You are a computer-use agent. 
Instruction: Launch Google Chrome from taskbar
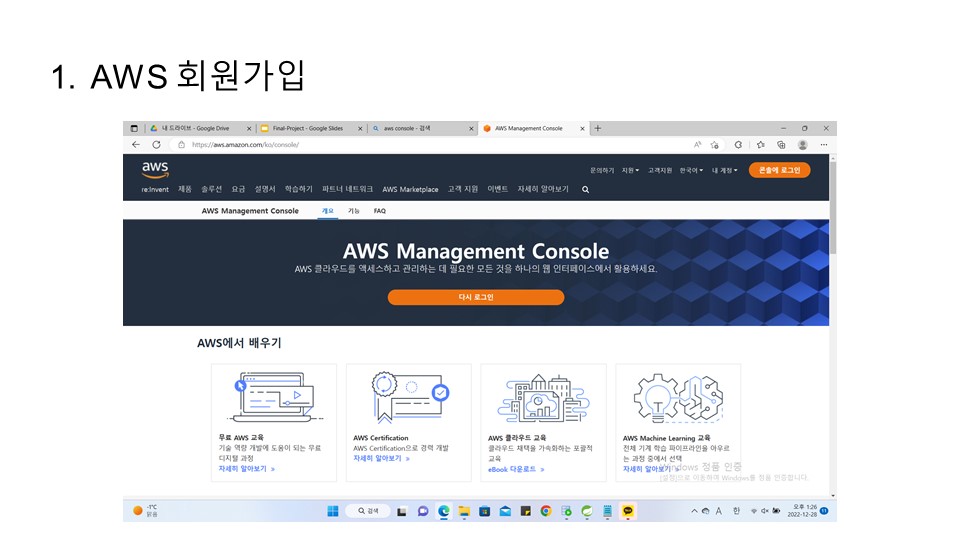(x=546, y=511)
